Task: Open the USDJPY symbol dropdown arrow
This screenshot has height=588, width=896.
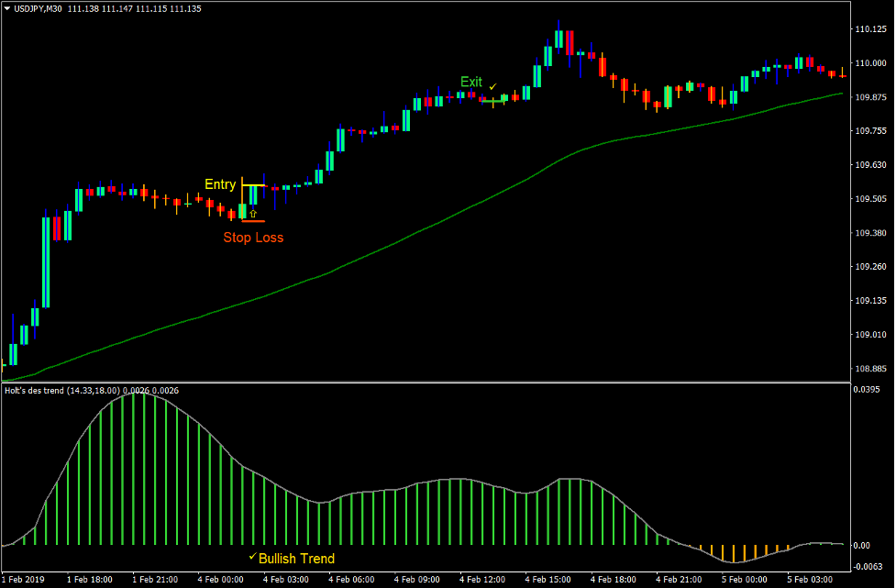Action: (x=7, y=7)
